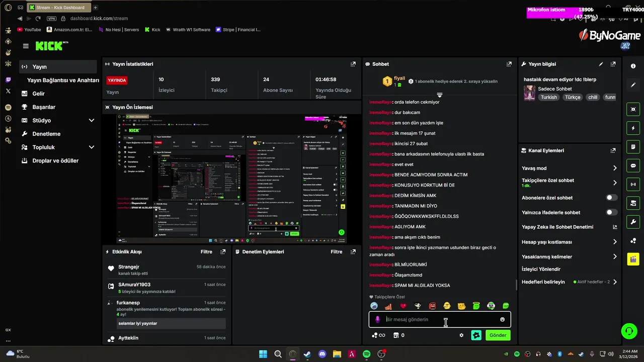This screenshot has width=644, height=362.
Task: Open the Filtre dropdown in Etkinlik Akışı
Action: 206,252
